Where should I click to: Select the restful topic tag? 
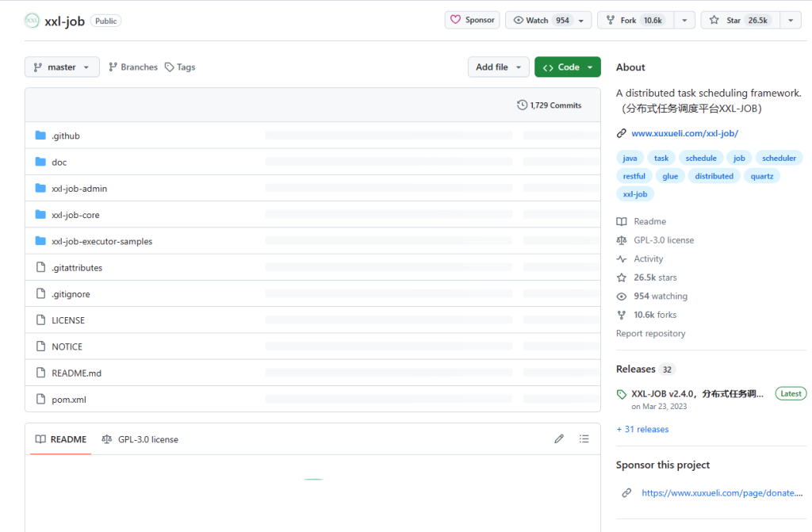(x=634, y=176)
